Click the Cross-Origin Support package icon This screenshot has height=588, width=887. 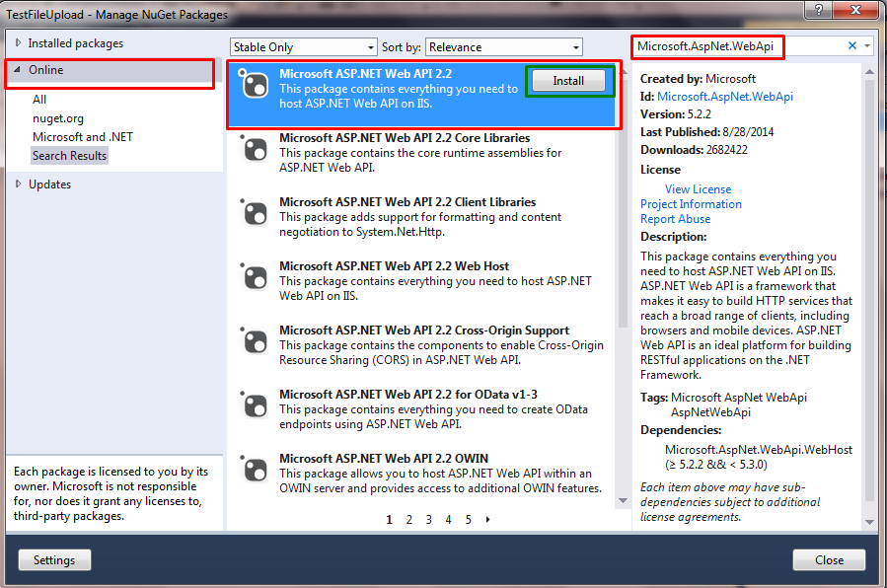pyautogui.click(x=254, y=341)
